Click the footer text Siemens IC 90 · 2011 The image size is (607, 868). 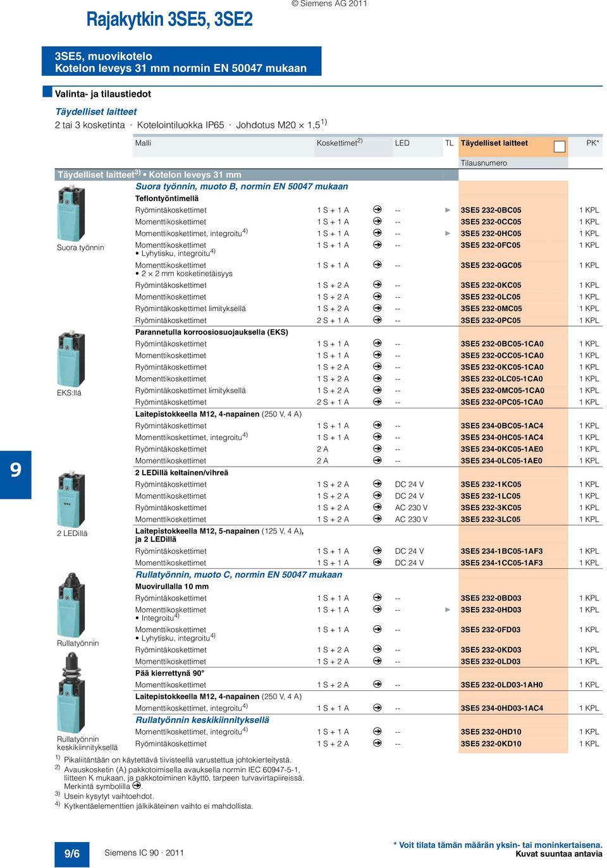pos(144,853)
